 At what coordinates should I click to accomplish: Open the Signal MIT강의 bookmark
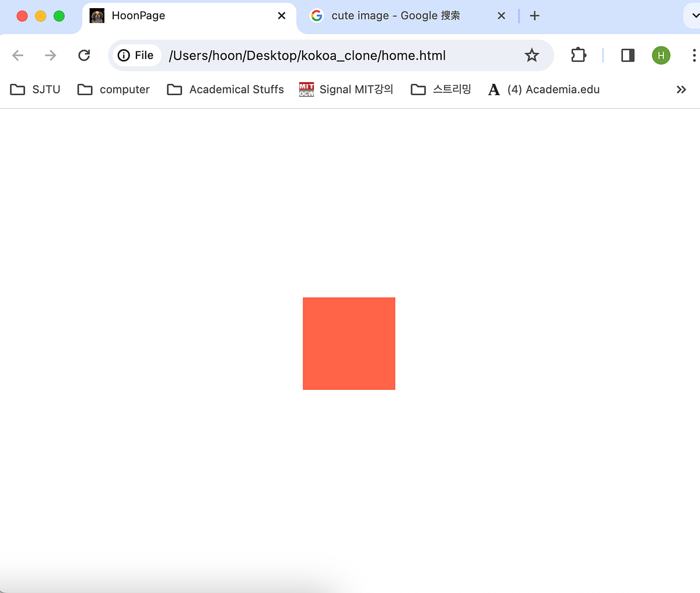pyautogui.click(x=346, y=89)
